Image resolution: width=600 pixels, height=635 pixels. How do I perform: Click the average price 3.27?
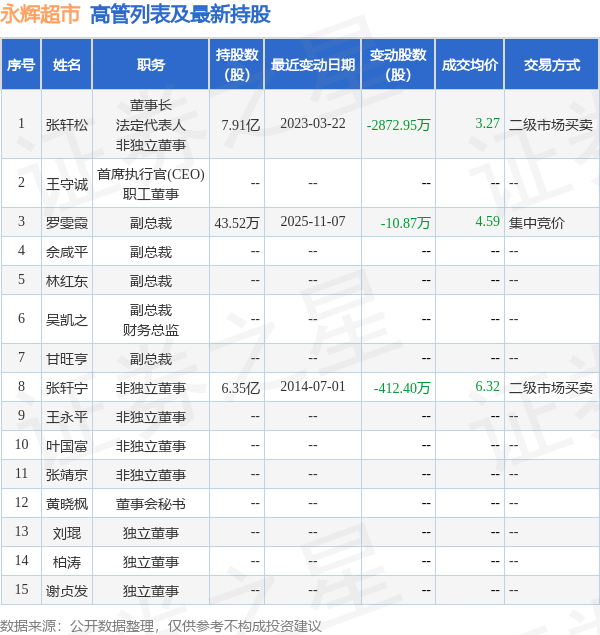click(x=487, y=123)
